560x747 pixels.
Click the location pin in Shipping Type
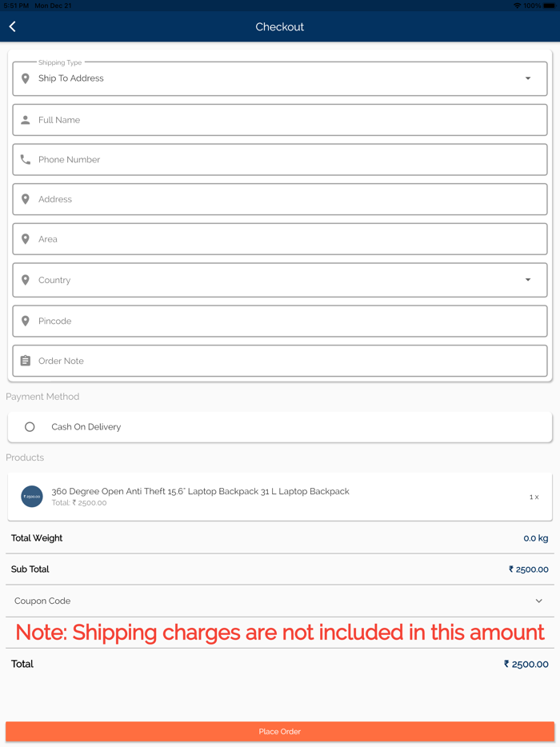point(26,78)
